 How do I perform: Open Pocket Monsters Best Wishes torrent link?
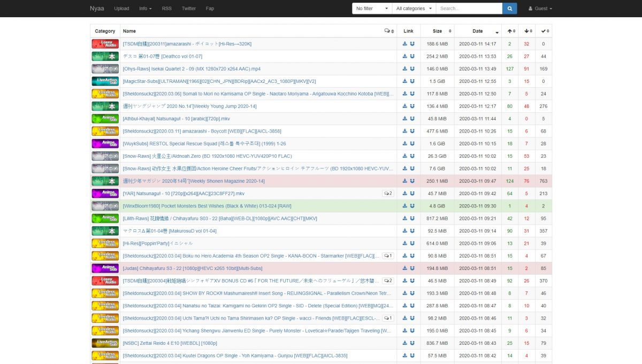click(207, 206)
